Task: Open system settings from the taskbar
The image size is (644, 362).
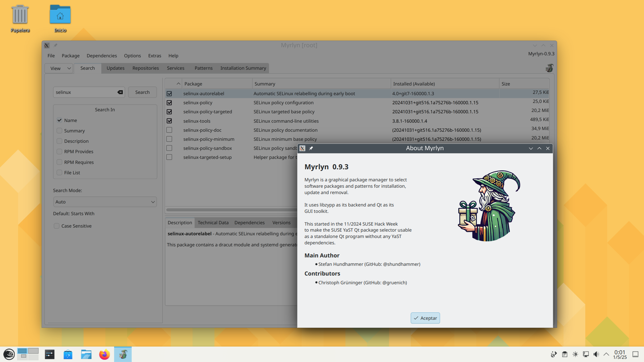Action: [x=50, y=354]
